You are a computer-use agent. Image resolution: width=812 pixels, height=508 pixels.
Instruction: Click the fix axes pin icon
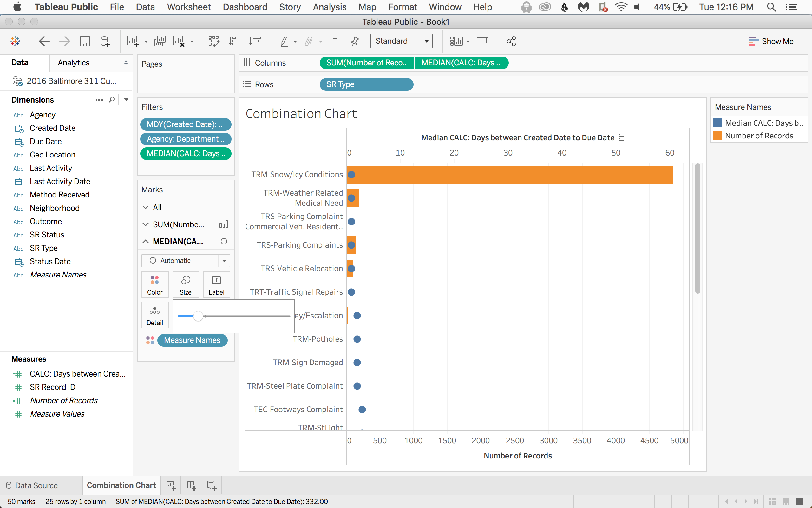[355, 41]
